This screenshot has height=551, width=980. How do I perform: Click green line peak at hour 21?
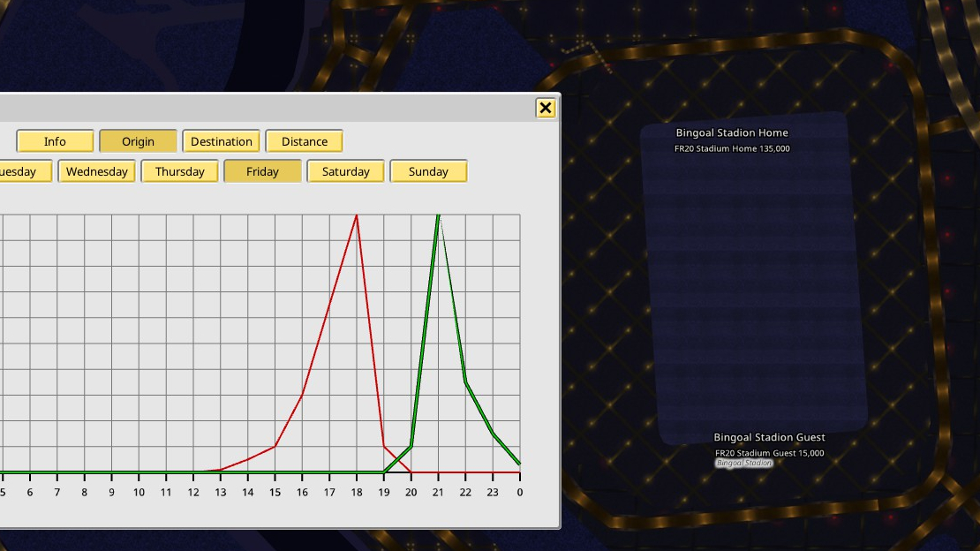tap(438, 215)
